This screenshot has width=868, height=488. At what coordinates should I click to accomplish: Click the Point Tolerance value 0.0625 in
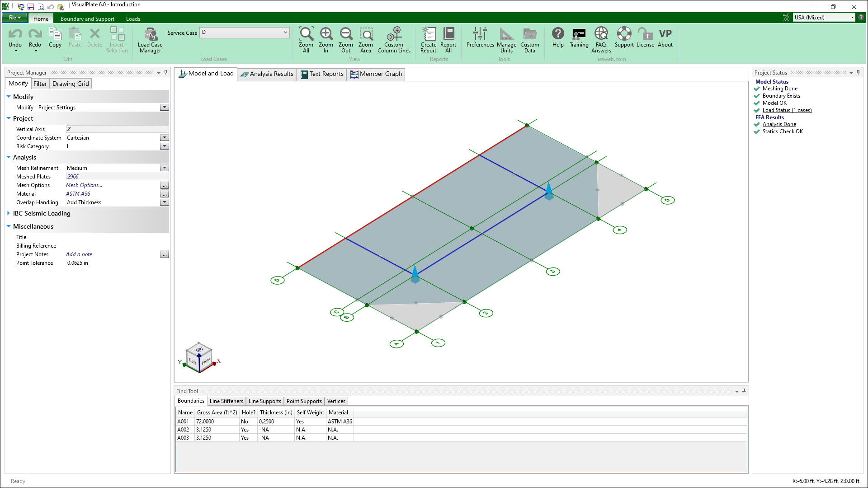click(x=78, y=263)
